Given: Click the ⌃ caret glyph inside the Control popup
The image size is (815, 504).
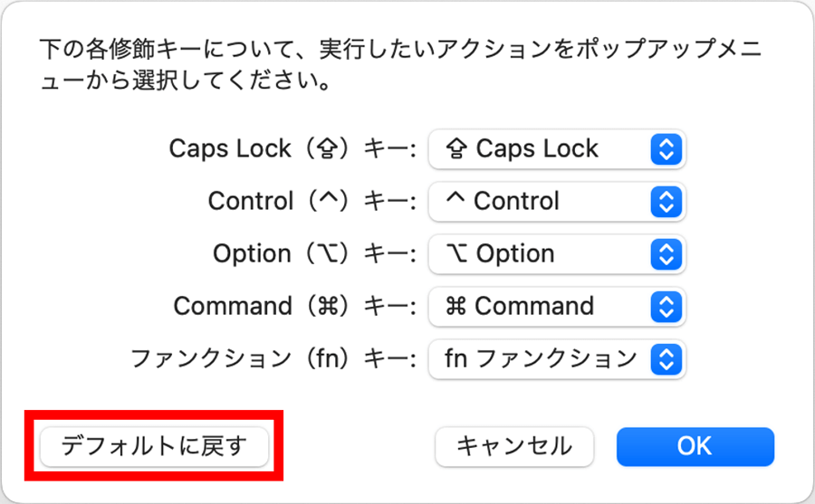Looking at the screenshot, I should (455, 201).
